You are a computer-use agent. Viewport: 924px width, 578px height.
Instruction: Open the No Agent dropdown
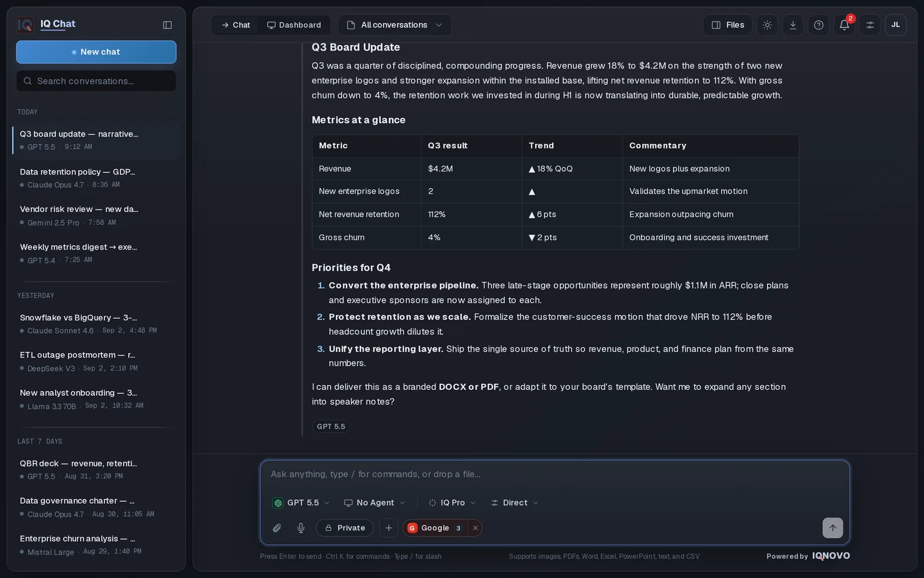(x=375, y=503)
